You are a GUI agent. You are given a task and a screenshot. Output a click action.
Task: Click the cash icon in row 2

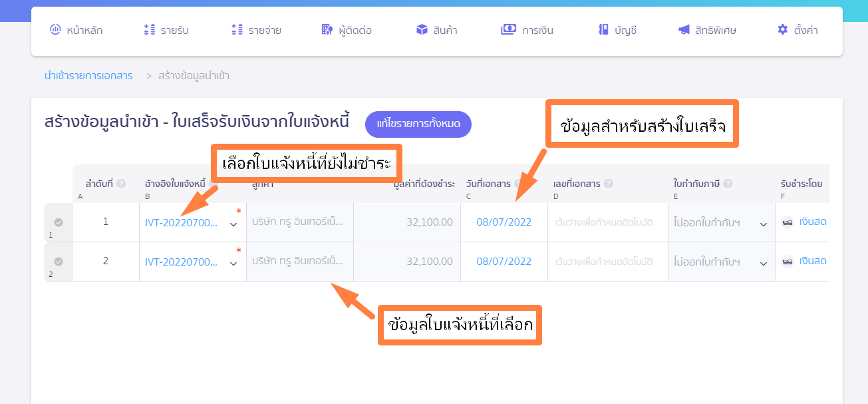(x=788, y=262)
